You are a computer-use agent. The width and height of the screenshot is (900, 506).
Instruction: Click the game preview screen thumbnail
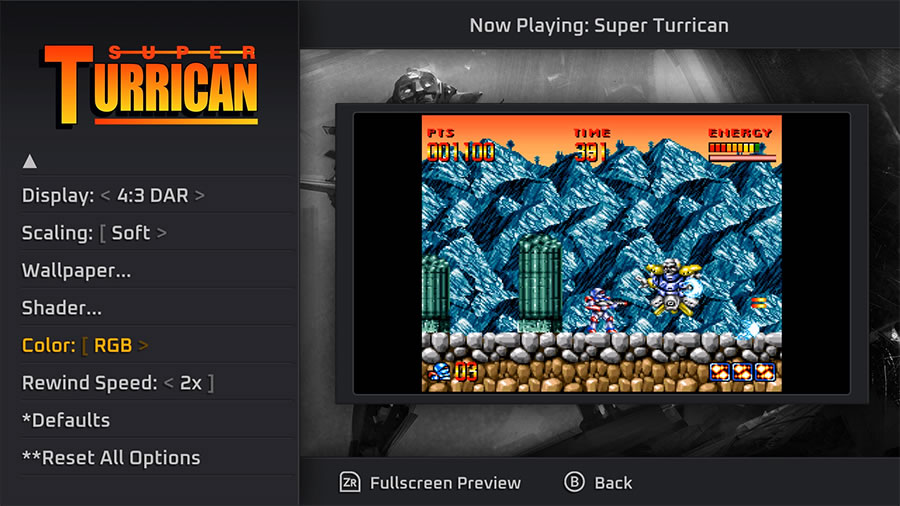click(602, 254)
